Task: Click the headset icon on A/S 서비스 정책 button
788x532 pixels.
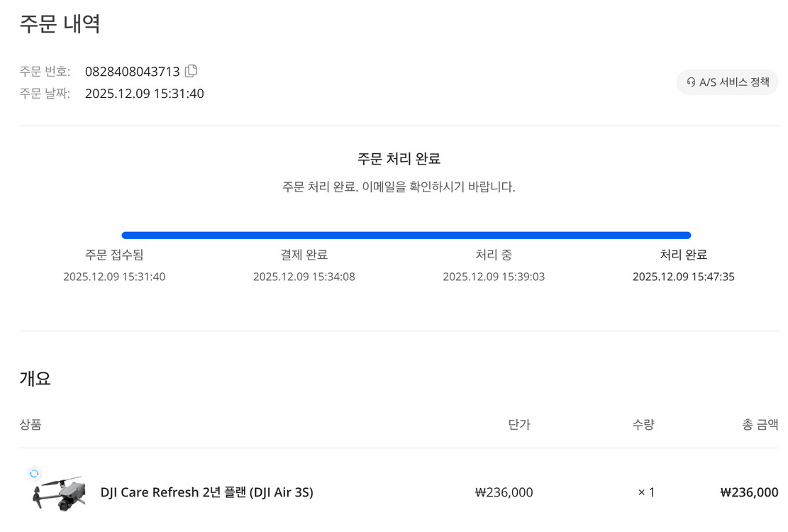Action: coord(689,82)
